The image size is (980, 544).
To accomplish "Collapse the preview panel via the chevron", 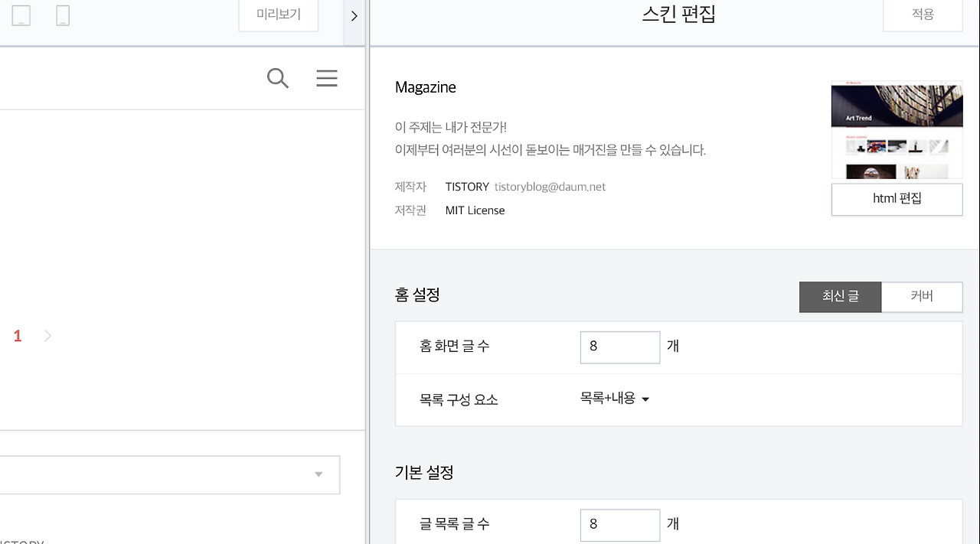I will point(354,15).
